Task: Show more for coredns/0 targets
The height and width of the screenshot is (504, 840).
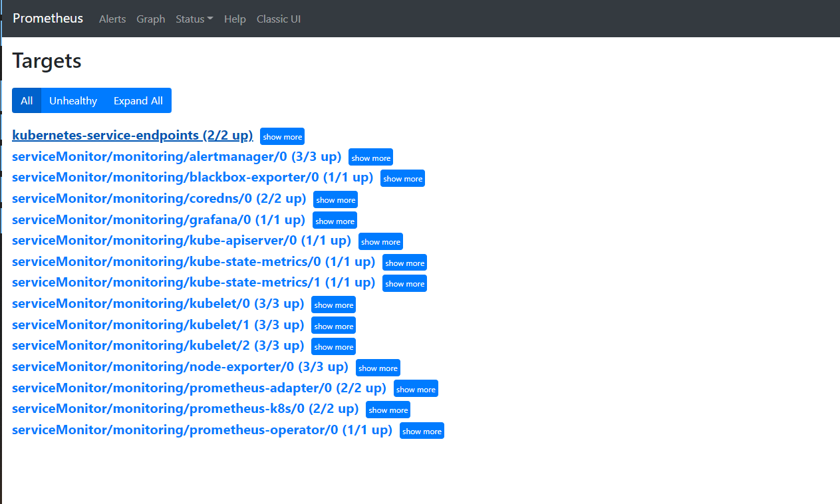Action: coord(336,199)
